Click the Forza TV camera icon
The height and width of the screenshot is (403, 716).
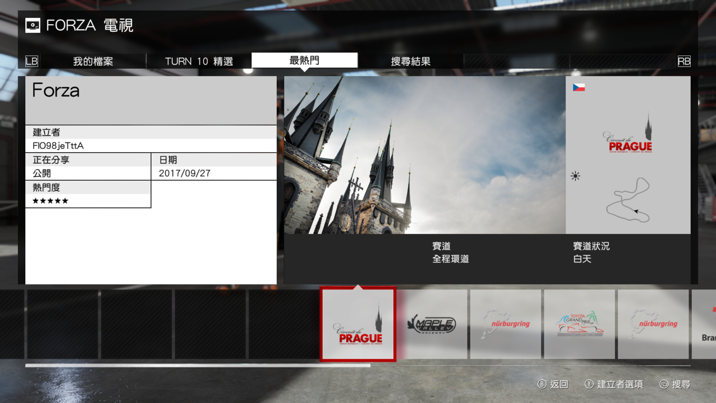tap(33, 25)
